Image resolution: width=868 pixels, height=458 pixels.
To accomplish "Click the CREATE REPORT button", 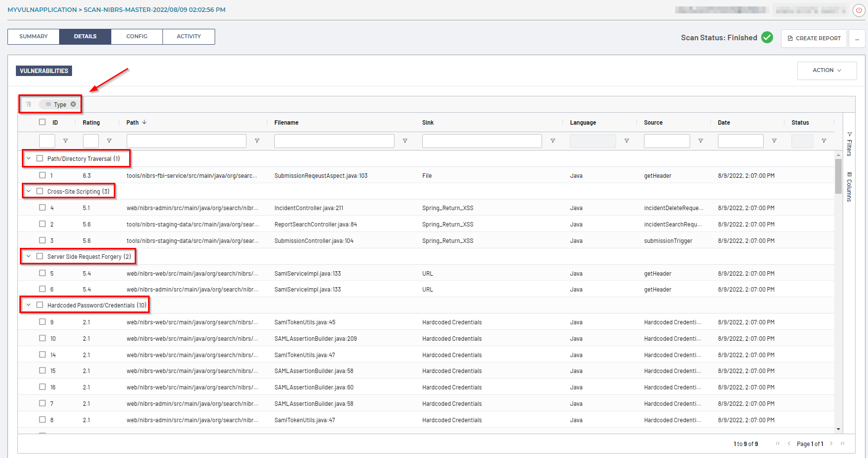I will pyautogui.click(x=814, y=38).
